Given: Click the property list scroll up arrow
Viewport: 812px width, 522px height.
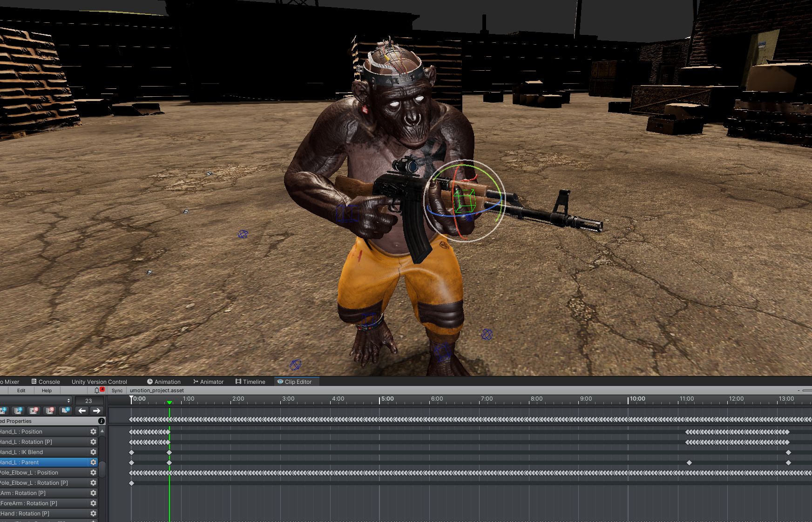Looking at the screenshot, I should [102, 431].
